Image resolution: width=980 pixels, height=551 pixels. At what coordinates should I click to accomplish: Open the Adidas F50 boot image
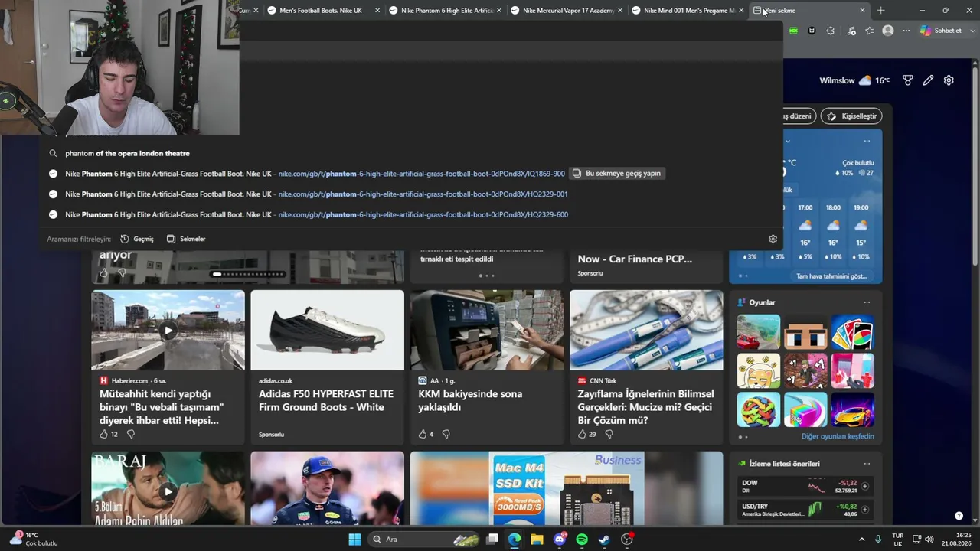[x=327, y=330]
